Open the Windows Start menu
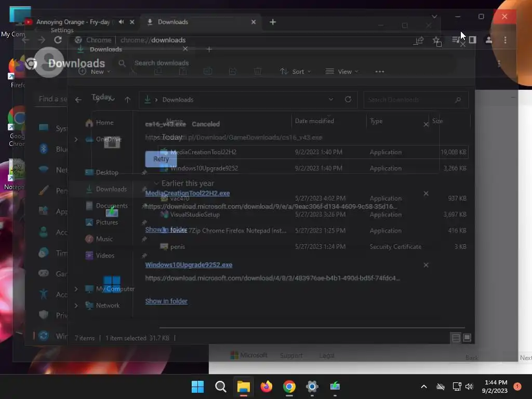The width and height of the screenshot is (532, 399). [197, 387]
